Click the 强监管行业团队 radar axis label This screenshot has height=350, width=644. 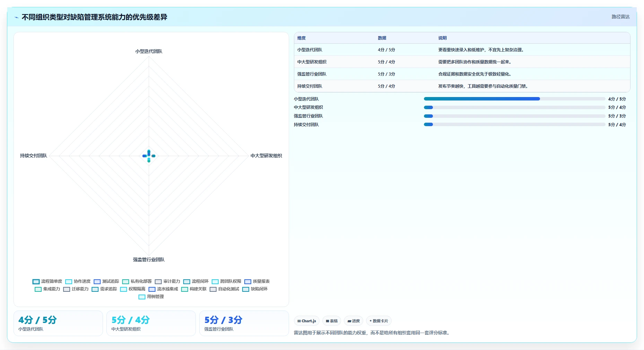click(149, 260)
